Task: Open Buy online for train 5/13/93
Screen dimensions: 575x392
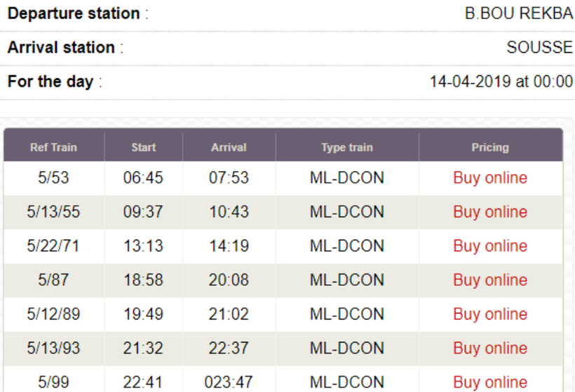Action: (x=490, y=349)
